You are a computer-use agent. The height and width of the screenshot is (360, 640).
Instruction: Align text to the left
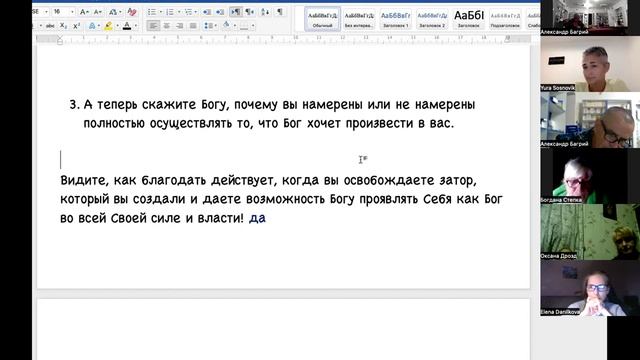(x=153, y=26)
